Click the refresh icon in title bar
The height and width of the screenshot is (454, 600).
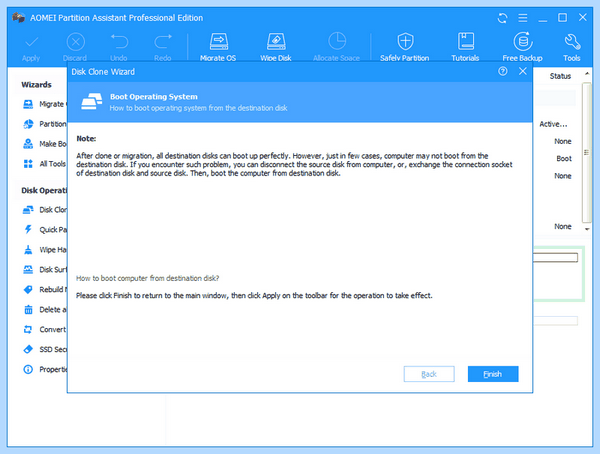502,18
